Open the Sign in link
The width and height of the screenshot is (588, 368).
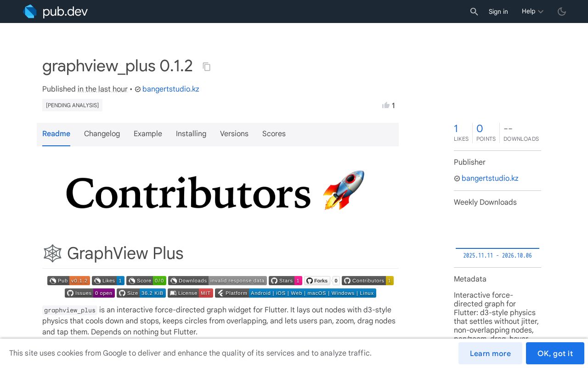(498, 11)
